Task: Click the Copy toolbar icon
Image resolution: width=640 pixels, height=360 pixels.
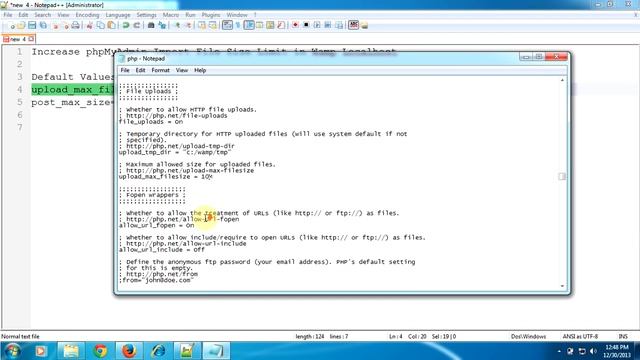Action: coord(100,25)
